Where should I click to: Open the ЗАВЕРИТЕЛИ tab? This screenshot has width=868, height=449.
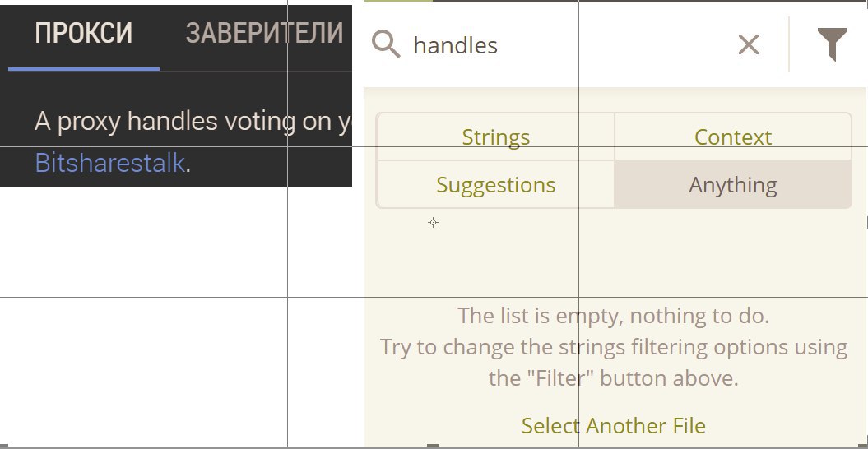265,33
